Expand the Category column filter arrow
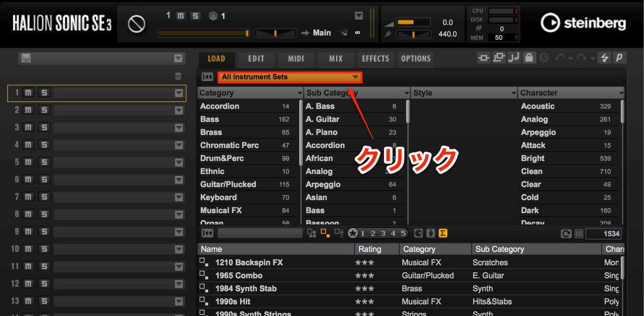This screenshot has width=644, height=316. [299, 93]
